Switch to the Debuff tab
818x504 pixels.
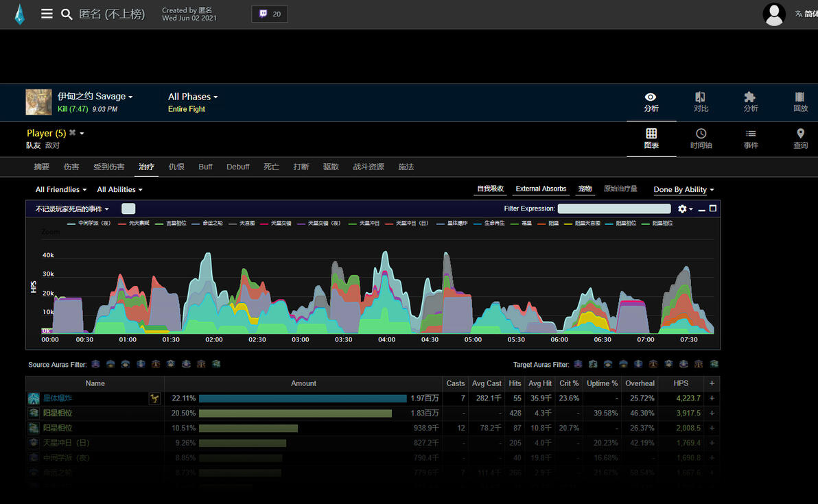point(238,167)
